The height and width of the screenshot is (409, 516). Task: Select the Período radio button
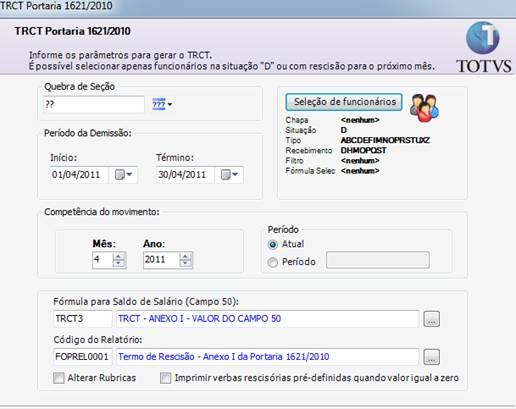[272, 262]
